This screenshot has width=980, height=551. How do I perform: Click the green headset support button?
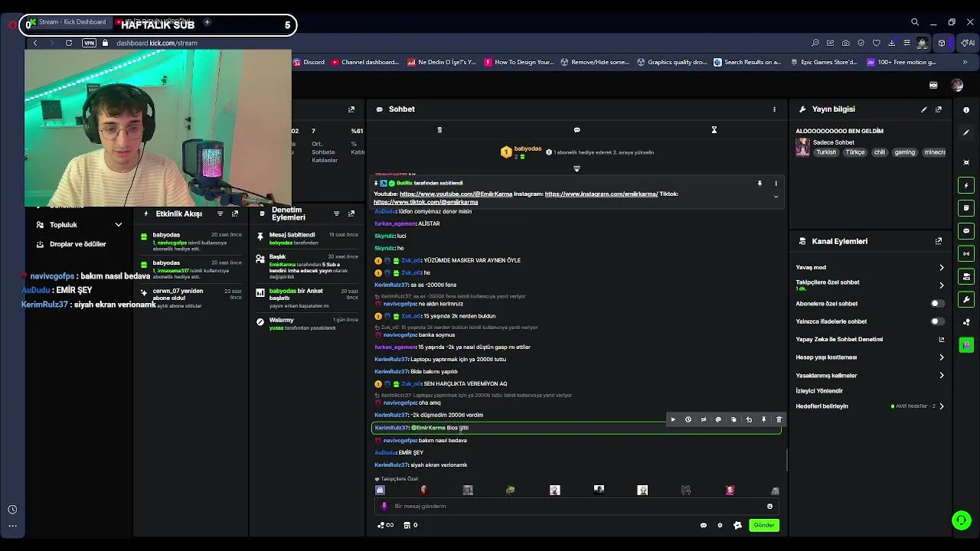point(961,520)
